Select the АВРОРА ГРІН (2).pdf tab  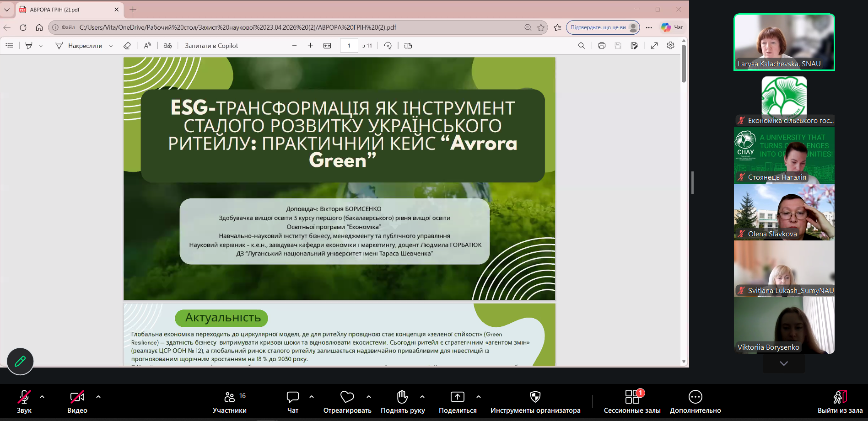click(x=64, y=10)
